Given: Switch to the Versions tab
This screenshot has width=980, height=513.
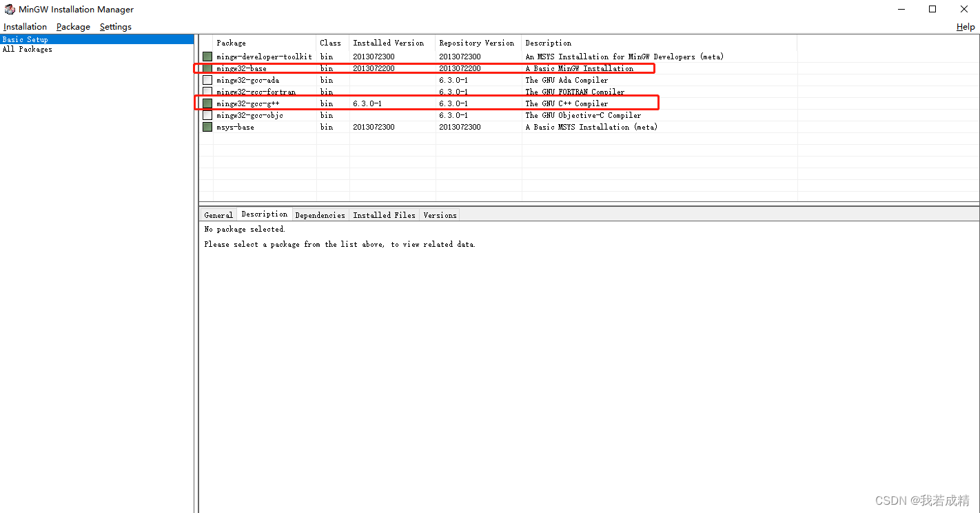Looking at the screenshot, I should coord(440,215).
